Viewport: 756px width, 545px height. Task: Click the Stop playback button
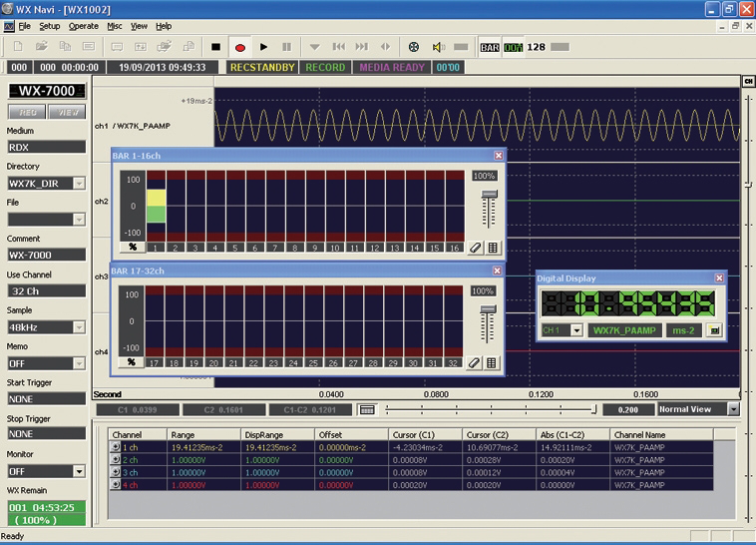[x=215, y=47]
